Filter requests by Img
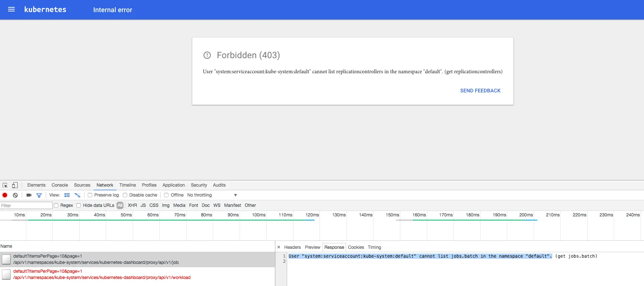 (x=166, y=205)
